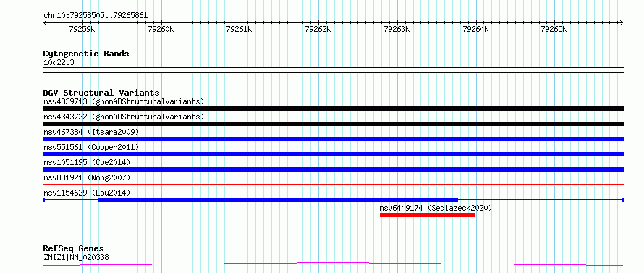644x273 pixels.
Task: Open nsv4343722 gnomAD variant label
Action: click(124, 117)
